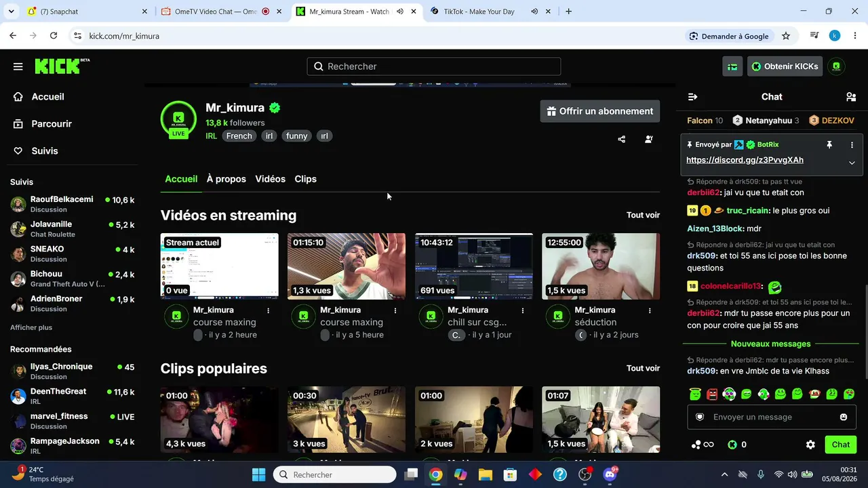The image size is (868, 488).
Task: Open File Explorer from the taskbar
Action: point(486,474)
